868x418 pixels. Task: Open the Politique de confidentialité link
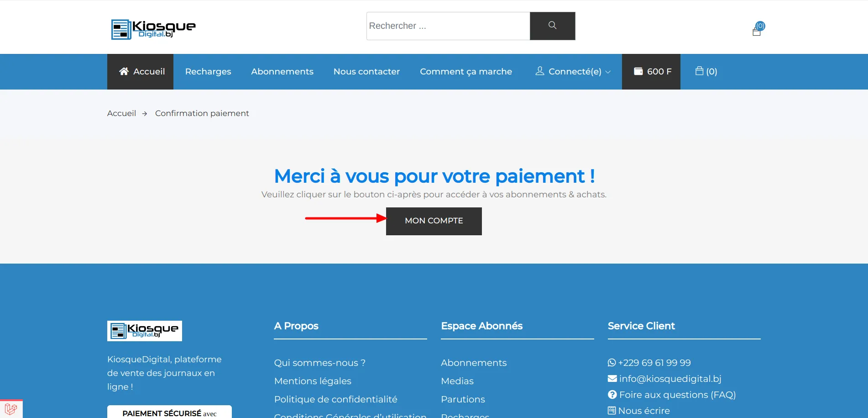click(x=335, y=399)
